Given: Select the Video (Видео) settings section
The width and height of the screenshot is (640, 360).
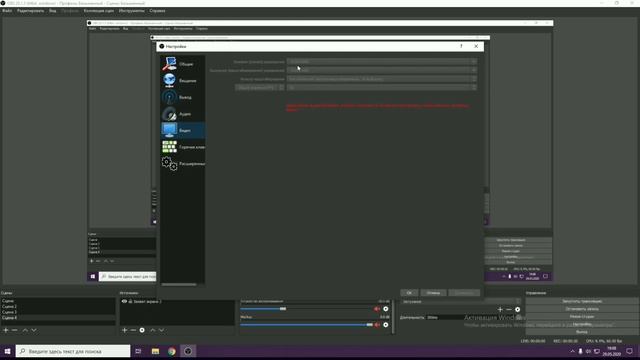Looking at the screenshot, I should (182, 130).
